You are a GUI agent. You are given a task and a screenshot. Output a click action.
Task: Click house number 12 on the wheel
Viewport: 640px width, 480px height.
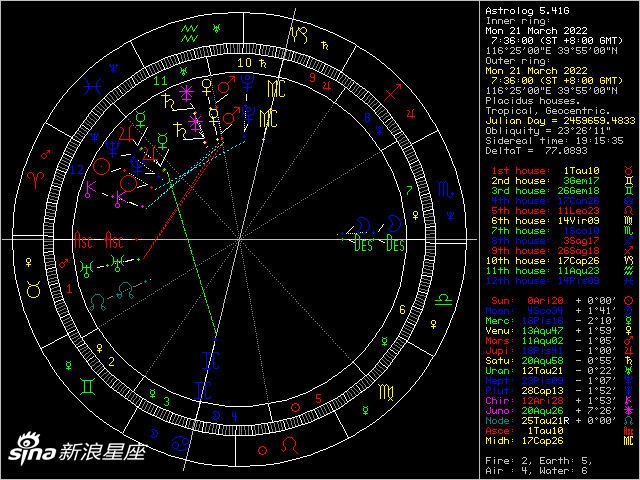click(77, 170)
